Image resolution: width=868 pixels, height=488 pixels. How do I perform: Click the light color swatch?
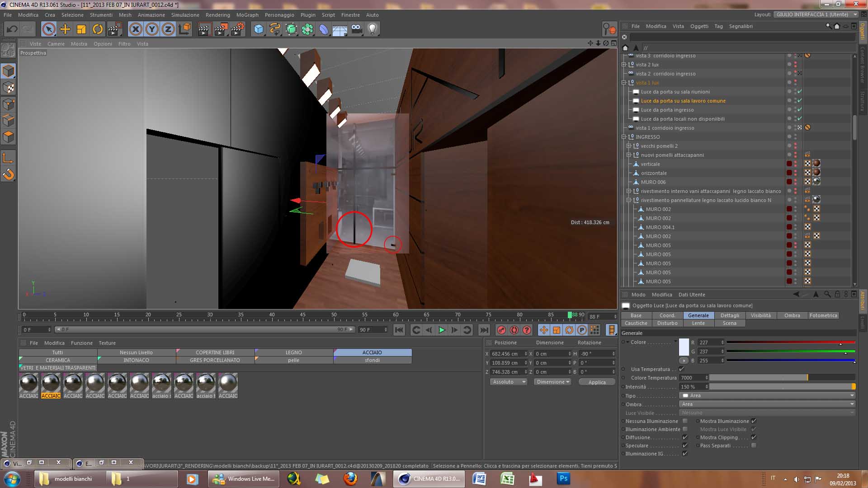pos(684,347)
